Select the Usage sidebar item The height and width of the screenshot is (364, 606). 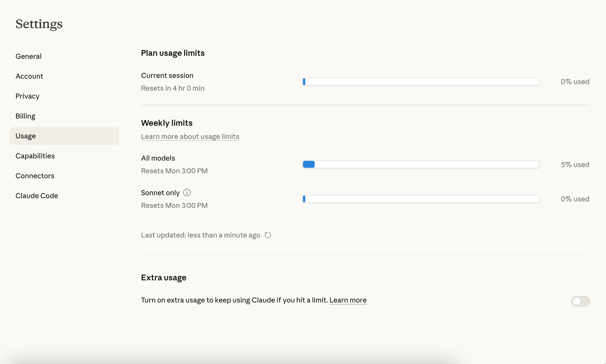64,136
